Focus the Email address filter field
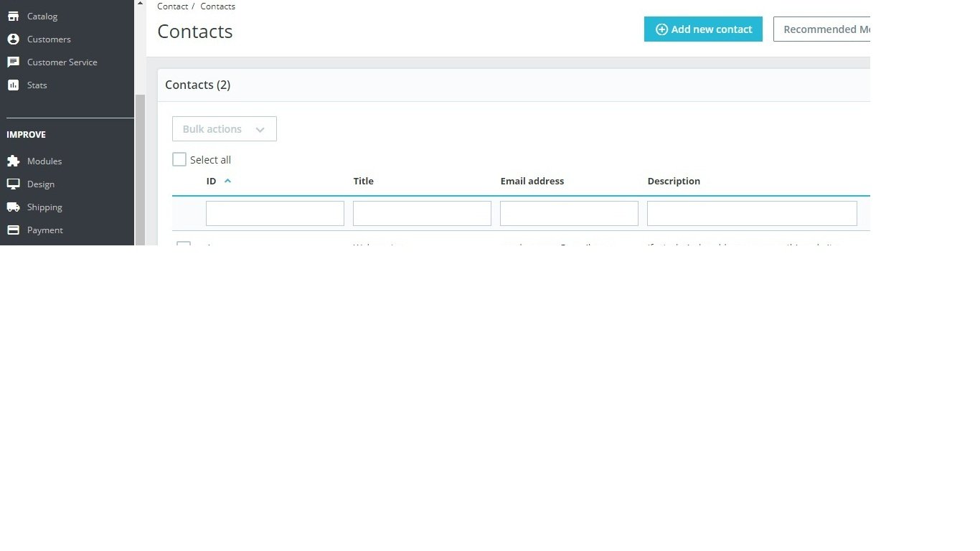 click(x=569, y=214)
